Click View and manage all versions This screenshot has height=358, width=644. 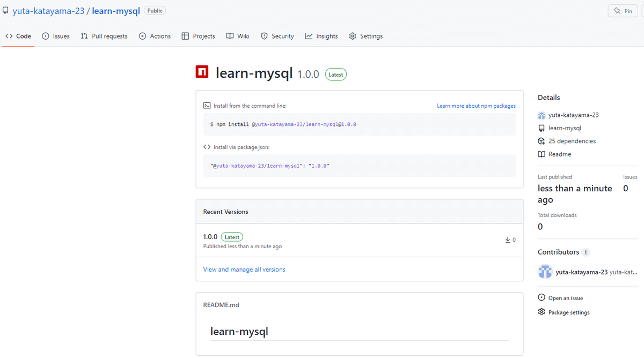pos(244,269)
